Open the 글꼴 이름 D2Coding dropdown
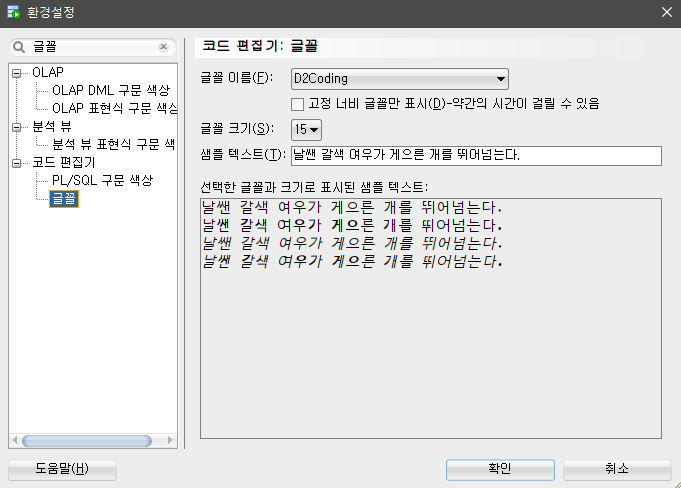 (400, 79)
